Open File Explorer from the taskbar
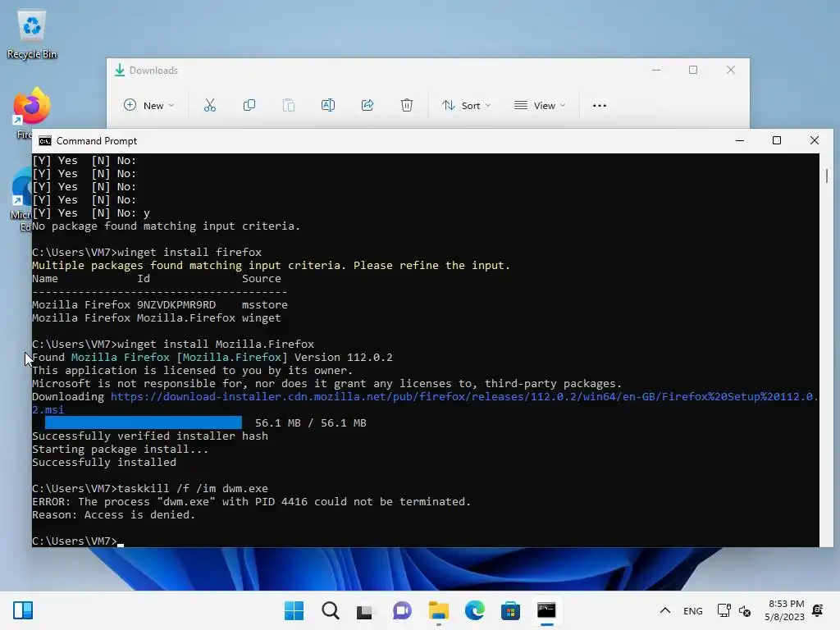Screen dimensions: 840x630 (438, 610)
